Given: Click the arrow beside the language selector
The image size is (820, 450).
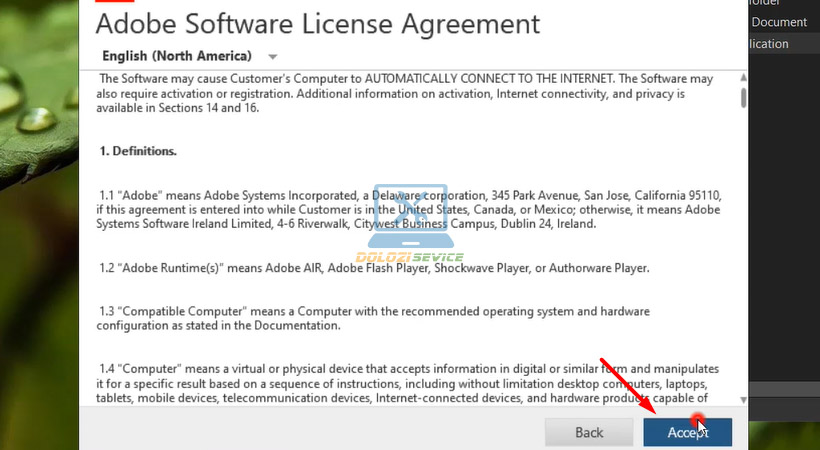Looking at the screenshot, I should [273, 57].
